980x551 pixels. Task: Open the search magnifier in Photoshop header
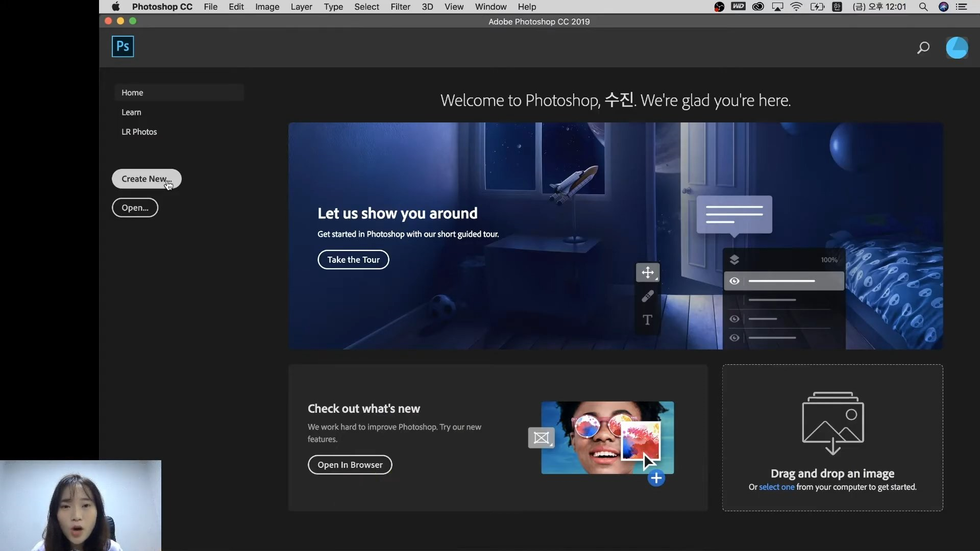pyautogui.click(x=923, y=48)
